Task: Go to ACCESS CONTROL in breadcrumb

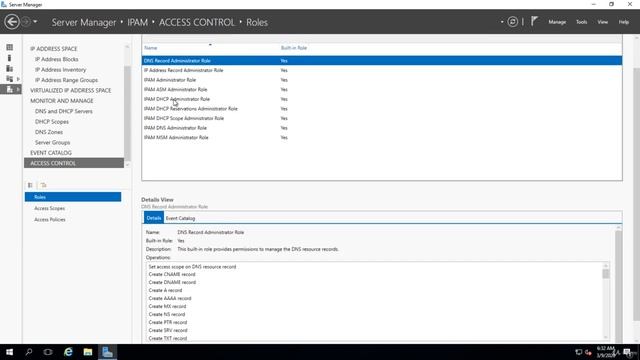Action: click(x=197, y=22)
